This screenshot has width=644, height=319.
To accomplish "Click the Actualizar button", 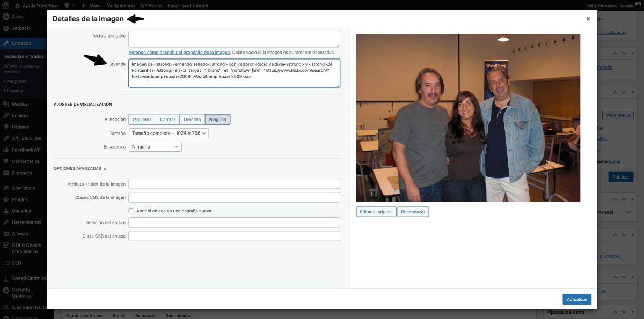I will pyautogui.click(x=577, y=299).
